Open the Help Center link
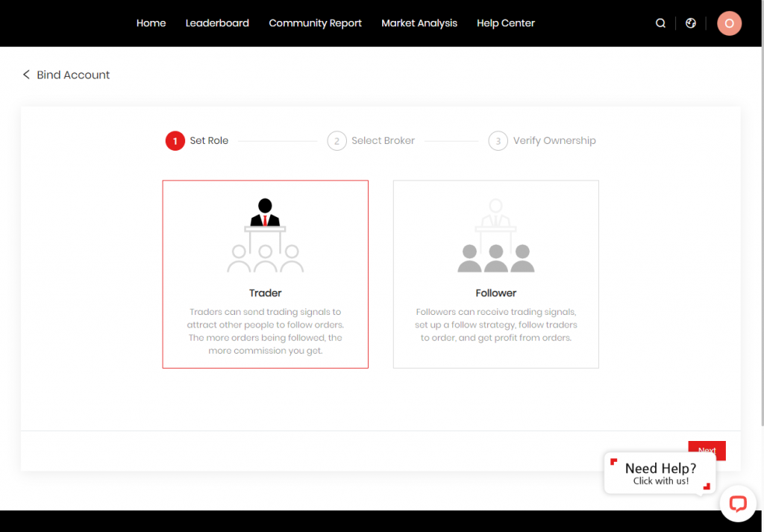The height and width of the screenshot is (532, 764). tap(506, 23)
